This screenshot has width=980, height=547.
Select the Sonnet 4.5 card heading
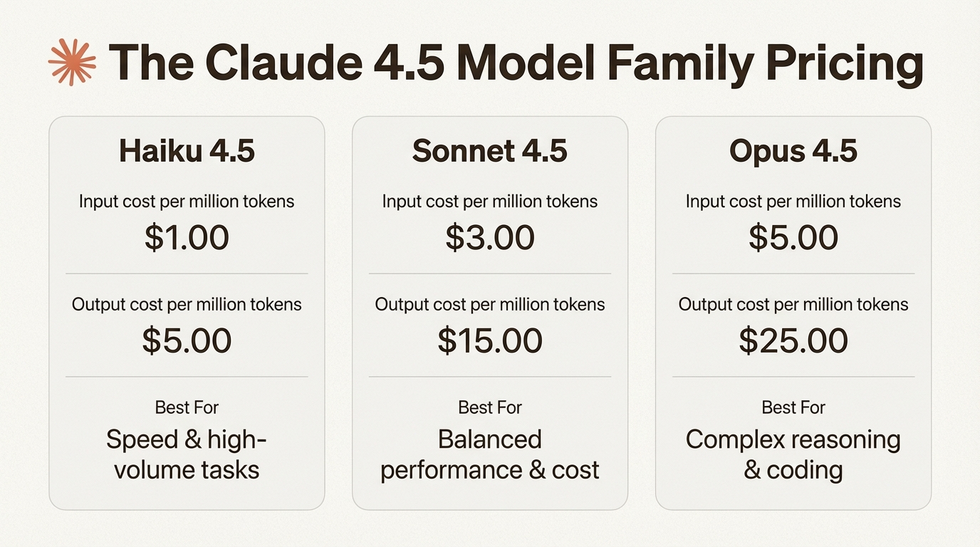click(490, 151)
